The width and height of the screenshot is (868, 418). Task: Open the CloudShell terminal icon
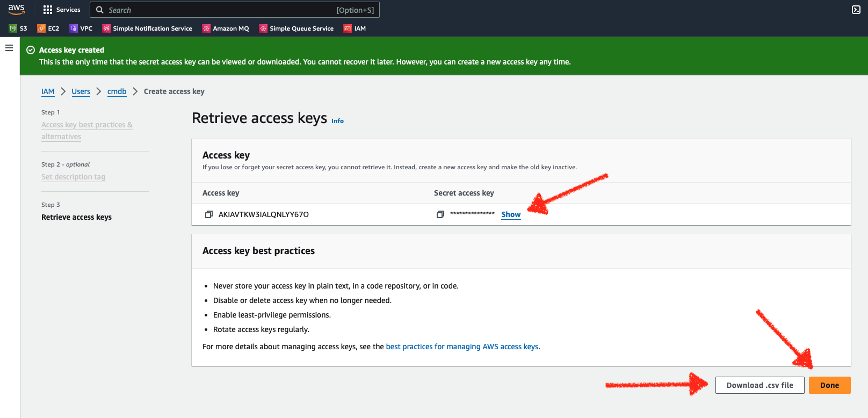[856, 10]
